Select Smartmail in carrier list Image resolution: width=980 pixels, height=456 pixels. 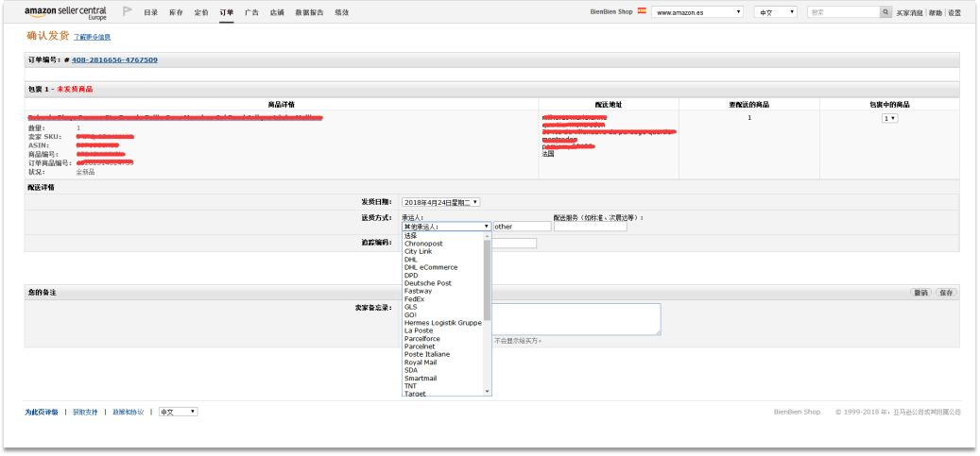tap(421, 379)
